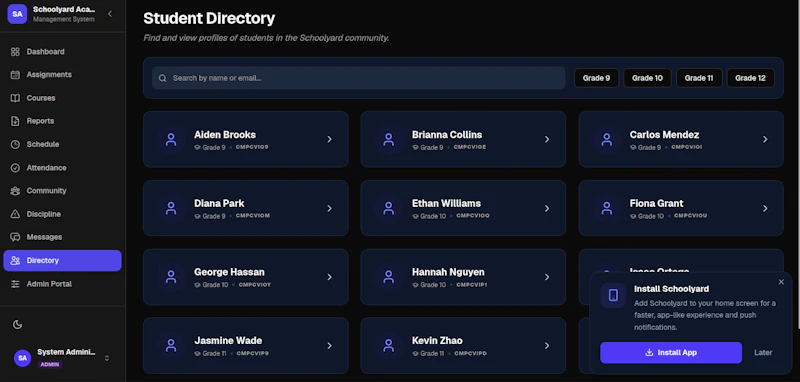Filter students by Grade 10
Viewport: 800px width, 382px height.
pos(647,78)
